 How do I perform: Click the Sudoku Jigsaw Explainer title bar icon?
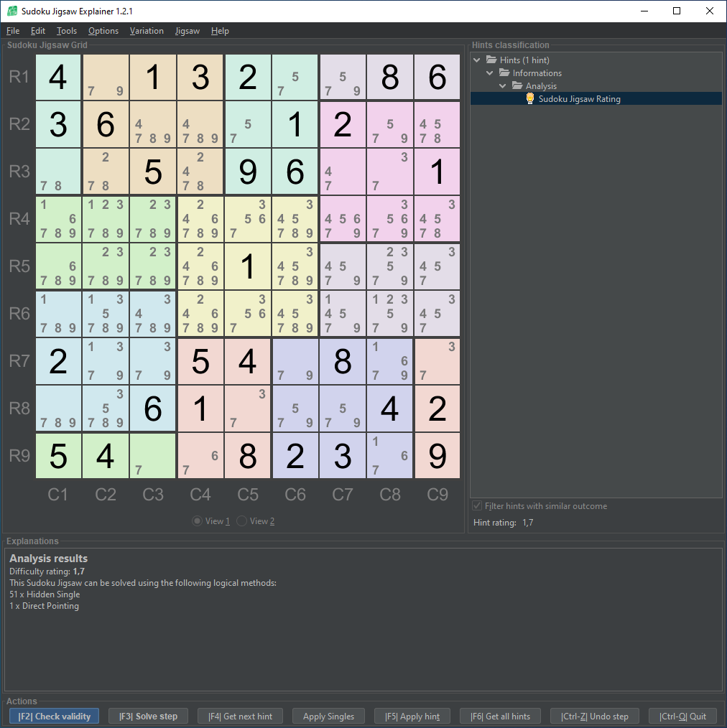pos(12,11)
